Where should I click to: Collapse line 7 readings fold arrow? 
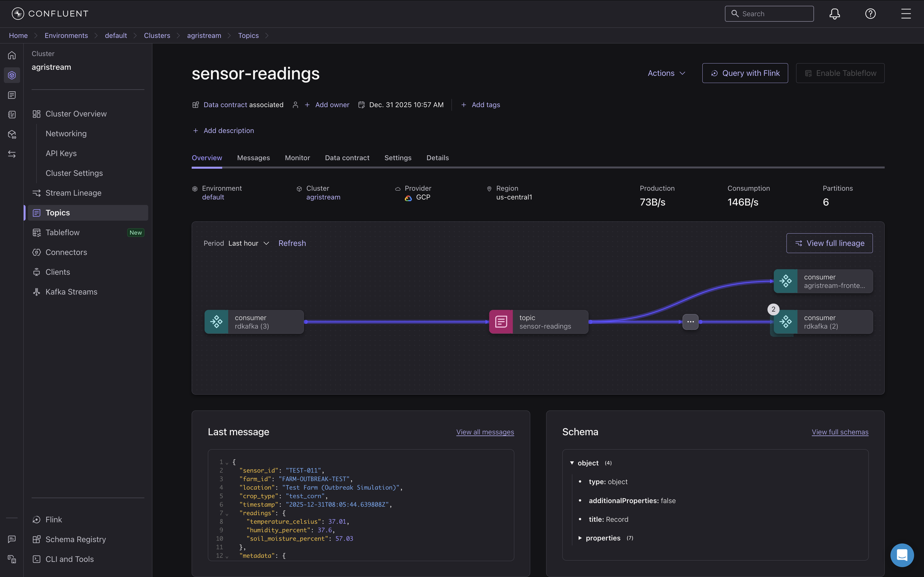(x=227, y=514)
